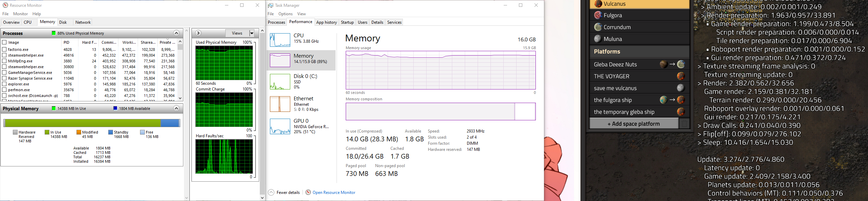Click destination planet icon on the fulgora ship
The width and height of the screenshot is (868, 201).
click(x=681, y=100)
